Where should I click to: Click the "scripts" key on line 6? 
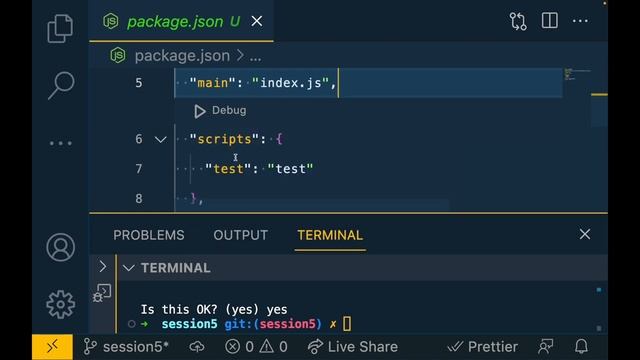(224, 139)
